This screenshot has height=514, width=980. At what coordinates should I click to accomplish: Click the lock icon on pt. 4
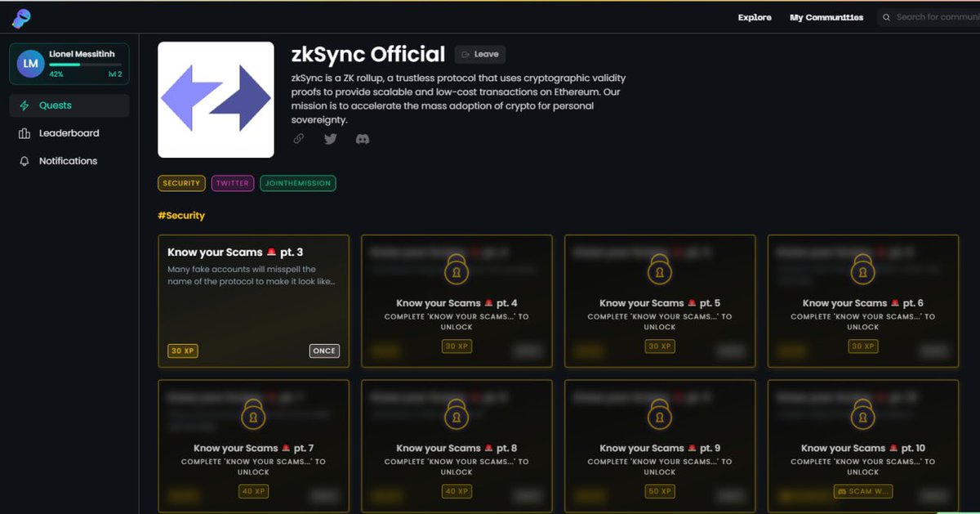click(457, 269)
